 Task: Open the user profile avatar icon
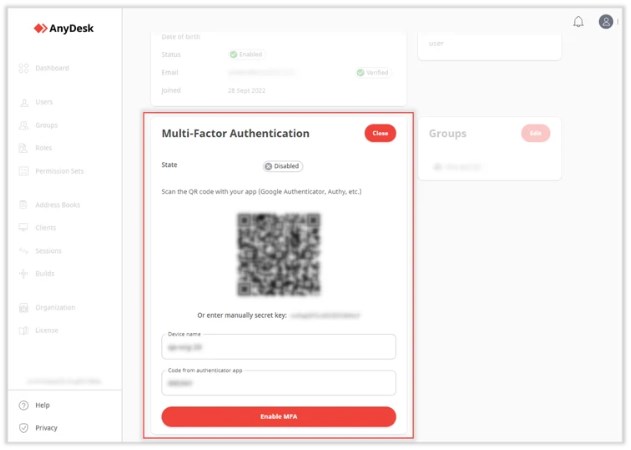(606, 21)
